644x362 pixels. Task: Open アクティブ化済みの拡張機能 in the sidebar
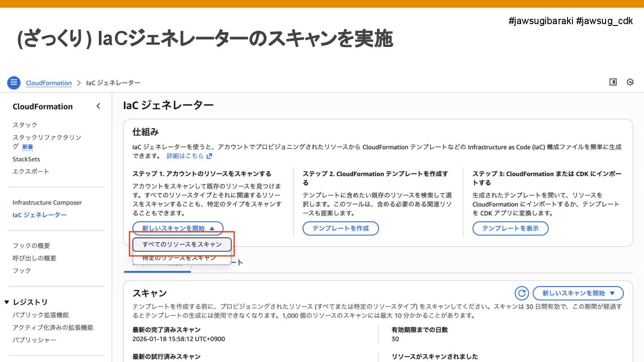(53, 328)
